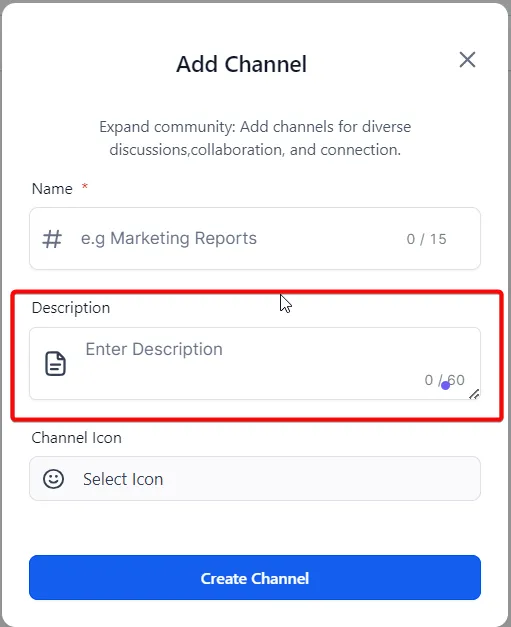Screen dimensions: 511x627
Task: Click the purple dot beside the 60 counter
Action: pos(445,385)
